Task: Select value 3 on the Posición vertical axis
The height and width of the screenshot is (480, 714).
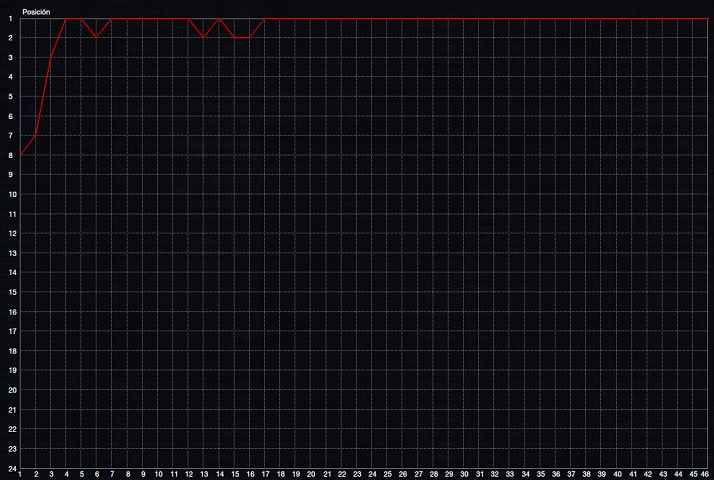Action: point(10,58)
